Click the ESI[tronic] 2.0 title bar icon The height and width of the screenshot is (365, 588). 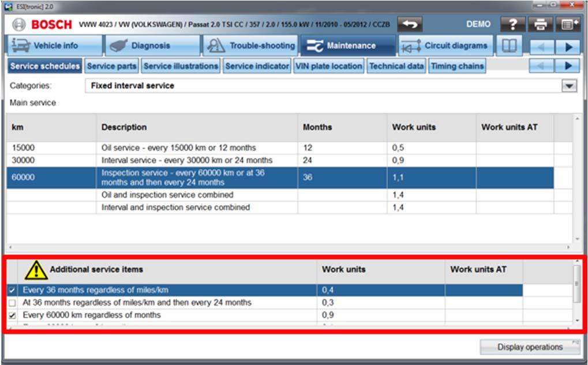coord(8,6)
